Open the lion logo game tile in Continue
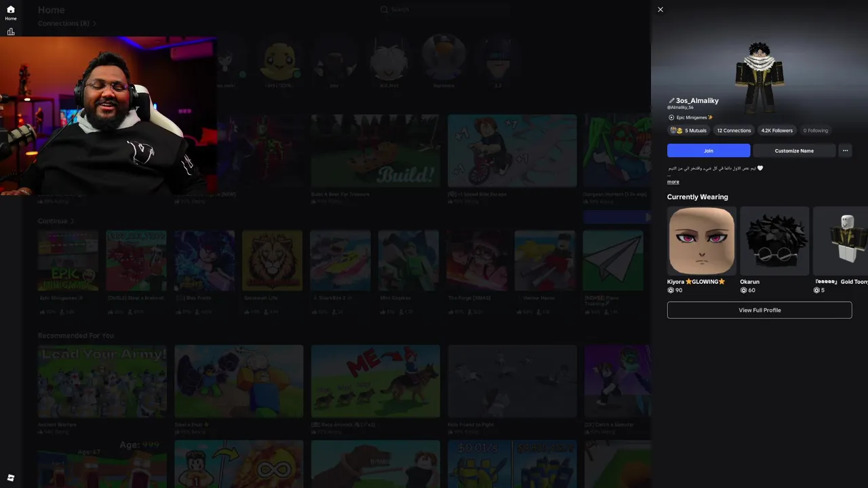 pos(272,261)
